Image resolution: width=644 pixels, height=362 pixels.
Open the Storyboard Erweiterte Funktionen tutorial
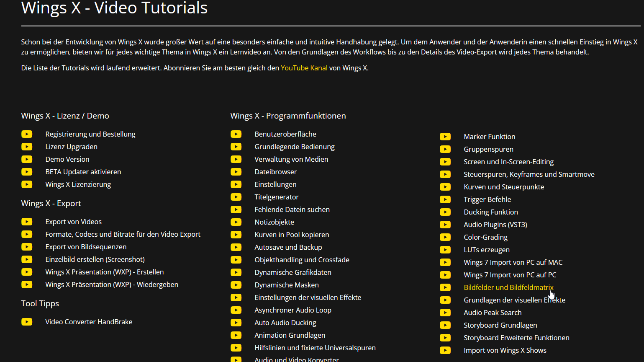tap(517, 338)
